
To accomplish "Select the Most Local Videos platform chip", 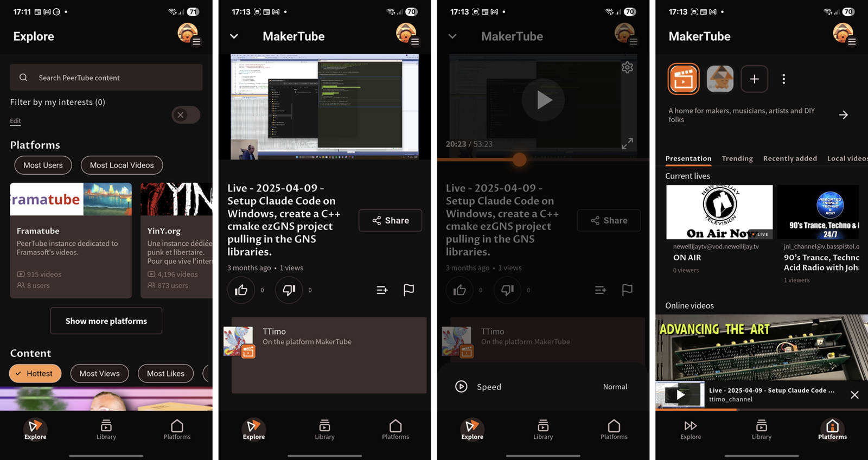I will pos(122,165).
